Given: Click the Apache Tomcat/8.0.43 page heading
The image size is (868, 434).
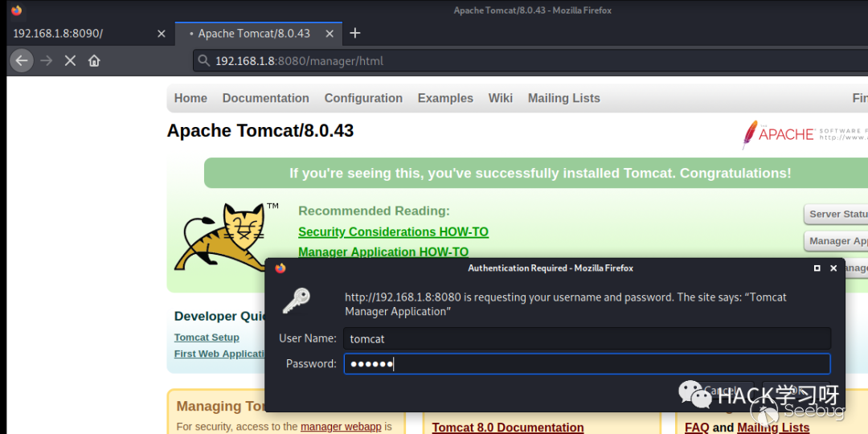Looking at the screenshot, I should click(260, 131).
